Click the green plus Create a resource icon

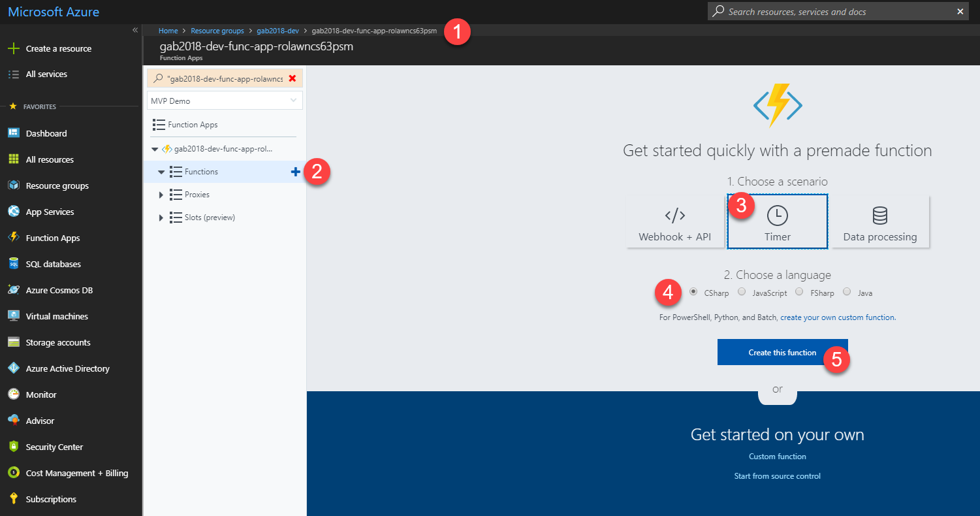coord(13,48)
